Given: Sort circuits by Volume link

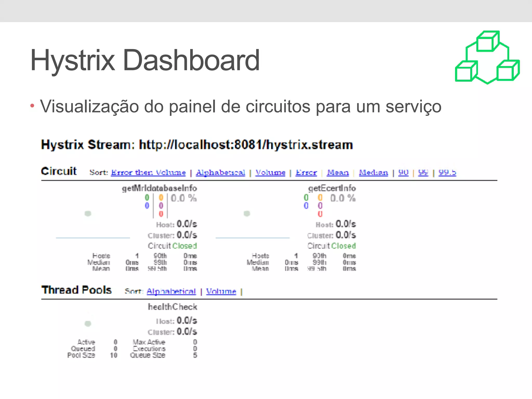Looking at the screenshot, I should coord(270,172).
